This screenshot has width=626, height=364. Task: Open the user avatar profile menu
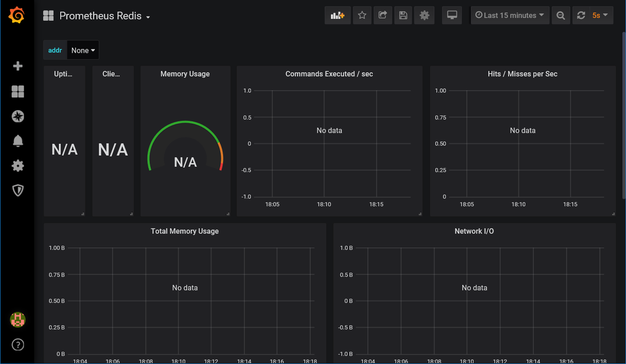18,319
